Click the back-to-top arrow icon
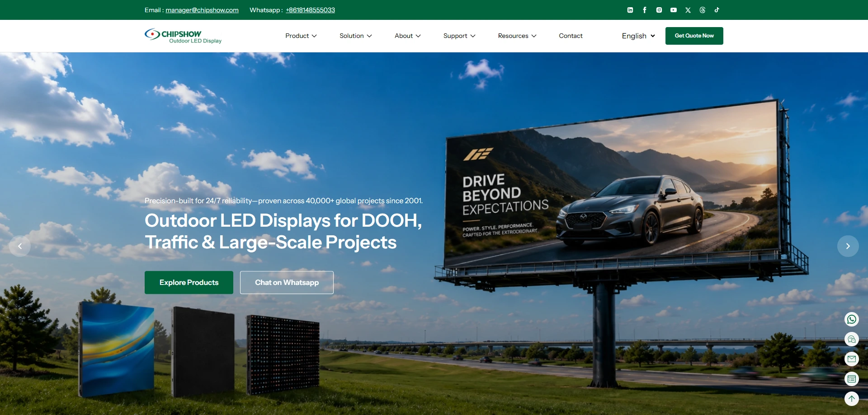This screenshot has width=868, height=415. pos(852,399)
